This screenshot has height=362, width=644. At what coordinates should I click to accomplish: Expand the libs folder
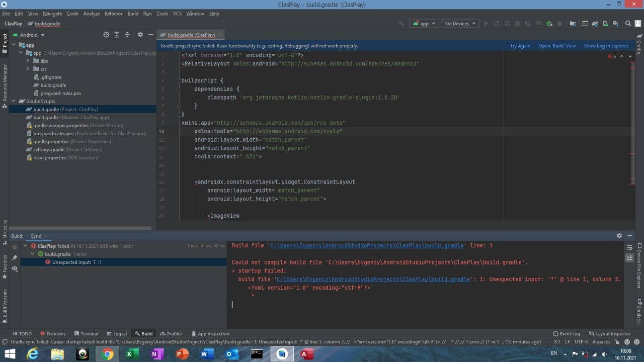[28, 61]
